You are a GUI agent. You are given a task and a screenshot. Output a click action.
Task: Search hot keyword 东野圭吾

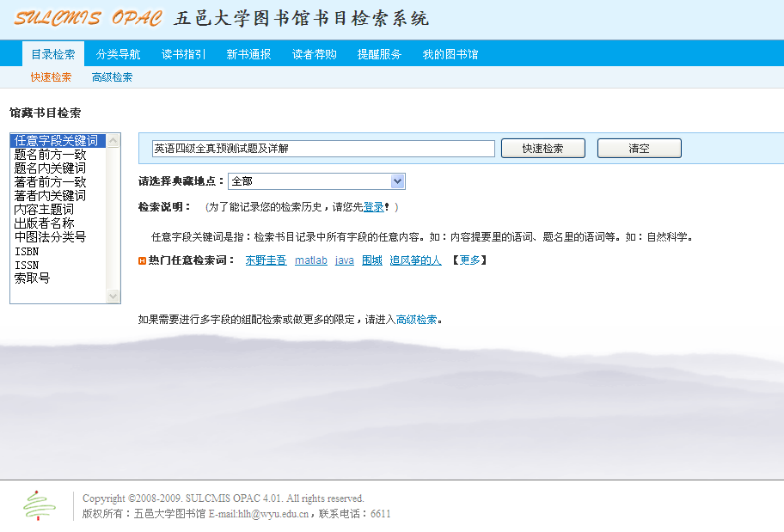[x=266, y=260]
